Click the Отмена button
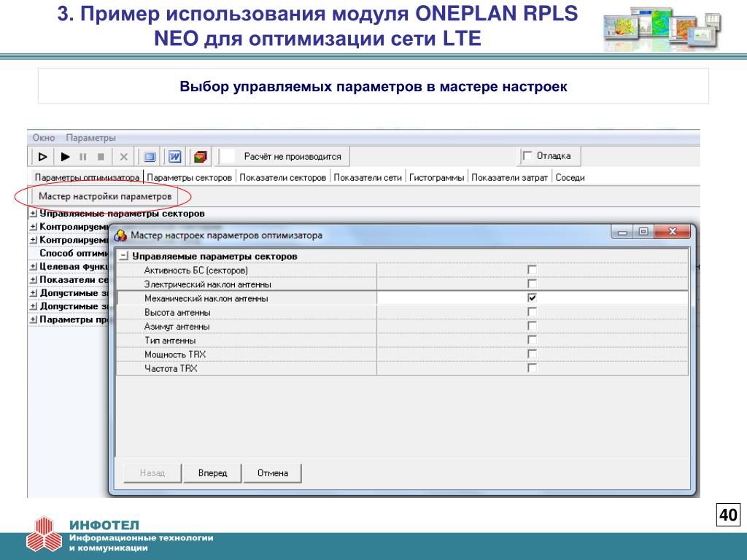 coord(273,472)
